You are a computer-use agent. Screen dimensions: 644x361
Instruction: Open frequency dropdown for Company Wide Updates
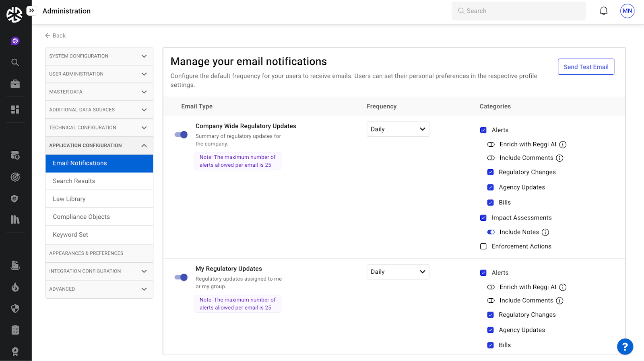tap(398, 129)
